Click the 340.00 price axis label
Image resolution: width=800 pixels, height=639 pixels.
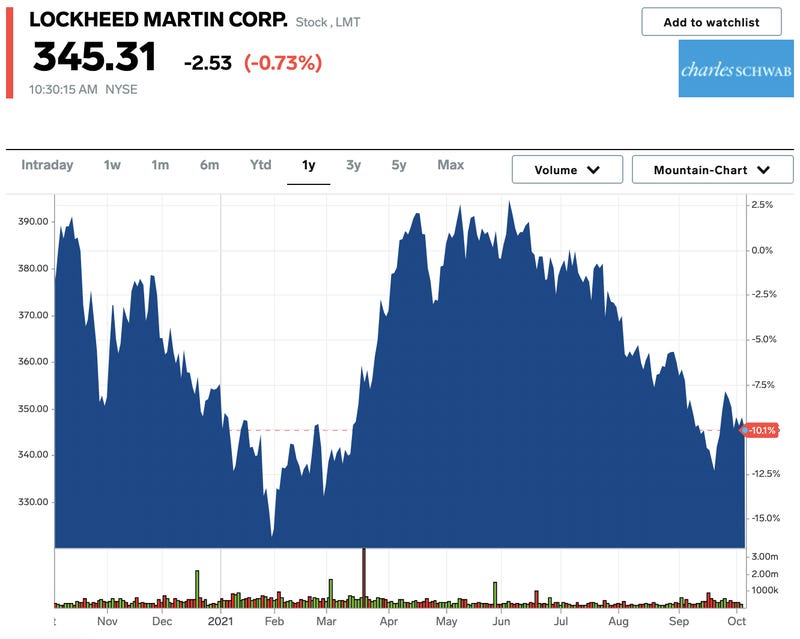(33, 455)
